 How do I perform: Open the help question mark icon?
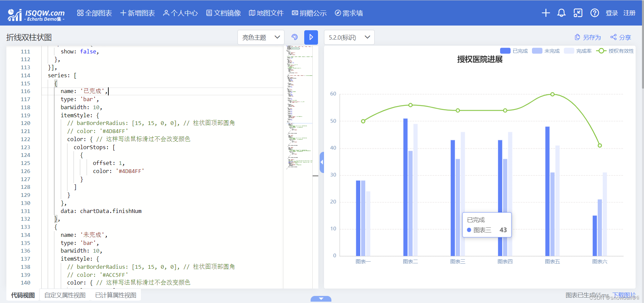[x=594, y=13]
